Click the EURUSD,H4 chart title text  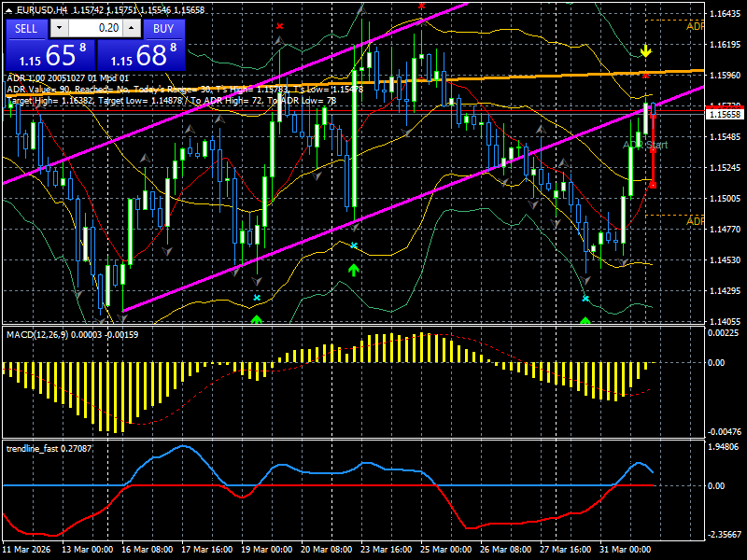[42, 10]
